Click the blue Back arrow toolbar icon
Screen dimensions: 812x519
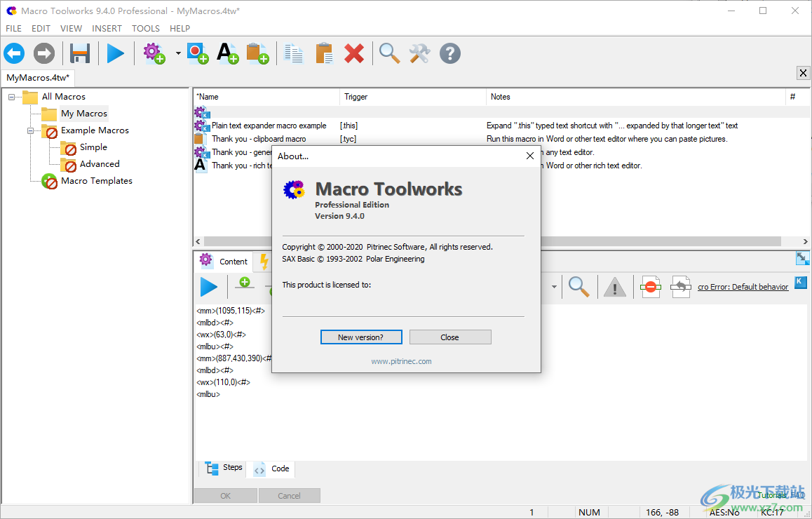[15, 53]
